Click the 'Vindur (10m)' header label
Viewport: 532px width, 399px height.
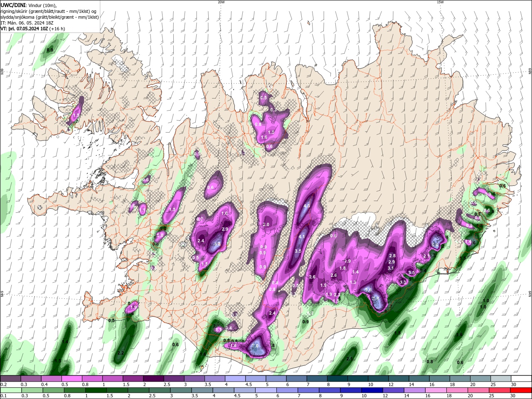42,5
